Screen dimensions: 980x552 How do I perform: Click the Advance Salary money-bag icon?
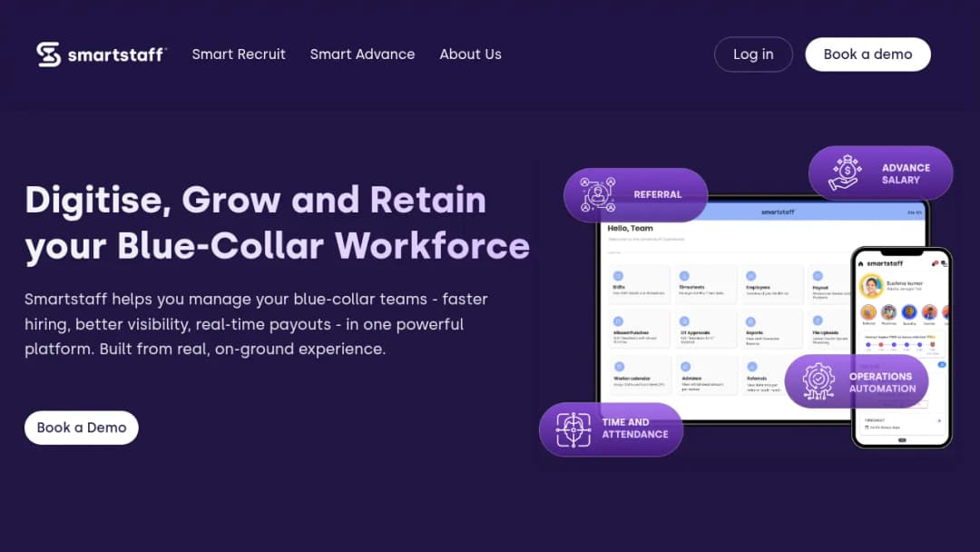click(x=846, y=172)
